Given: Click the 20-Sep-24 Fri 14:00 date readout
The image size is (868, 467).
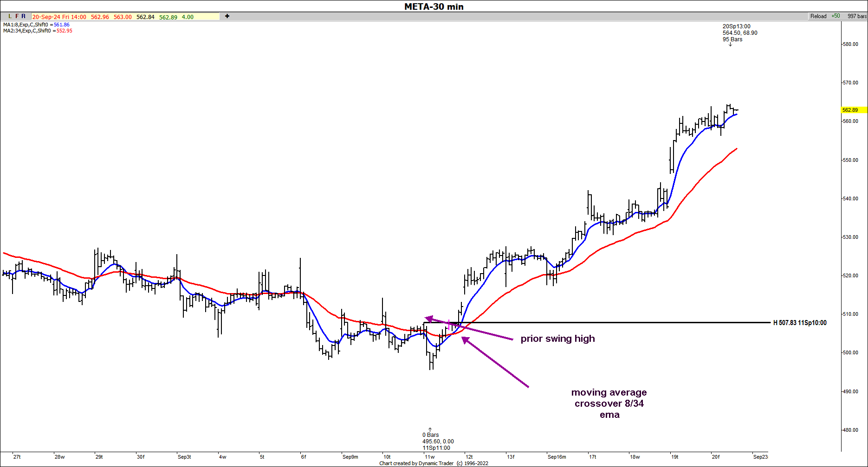Looking at the screenshot, I should click(x=59, y=17).
